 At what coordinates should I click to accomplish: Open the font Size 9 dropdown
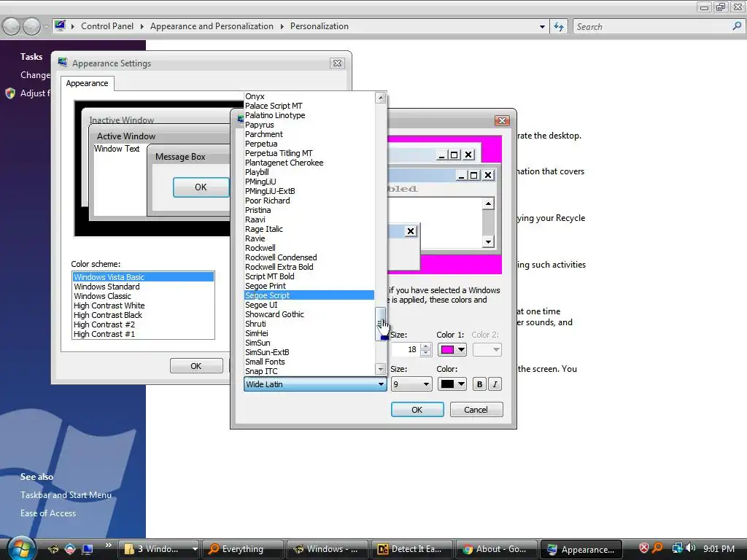point(411,384)
